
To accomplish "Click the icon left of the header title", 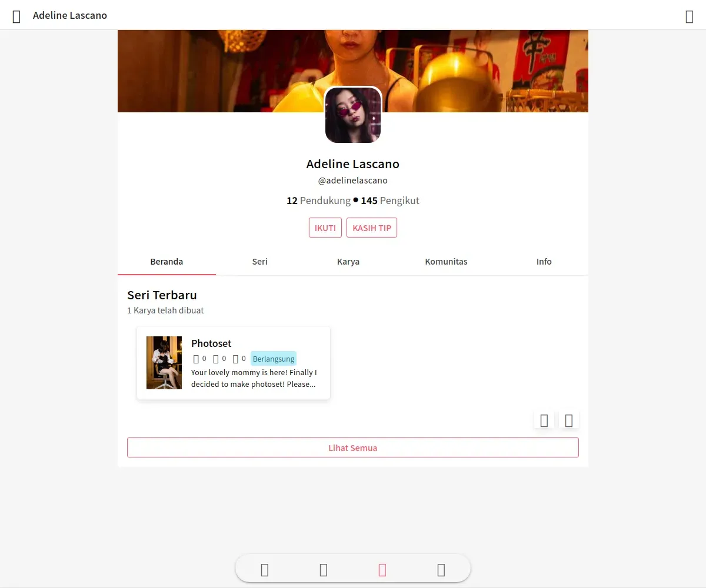I will (x=16, y=16).
